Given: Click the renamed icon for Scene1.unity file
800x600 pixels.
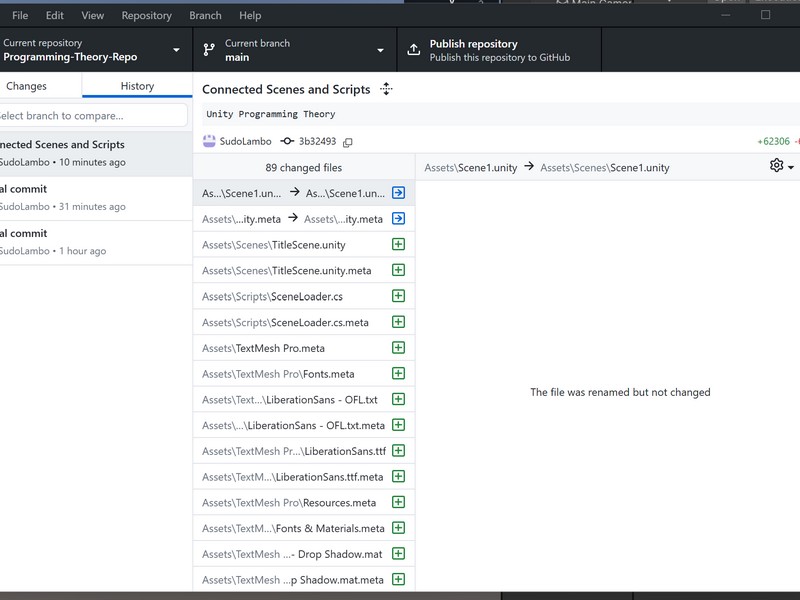Looking at the screenshot, I should pos(398,193).
